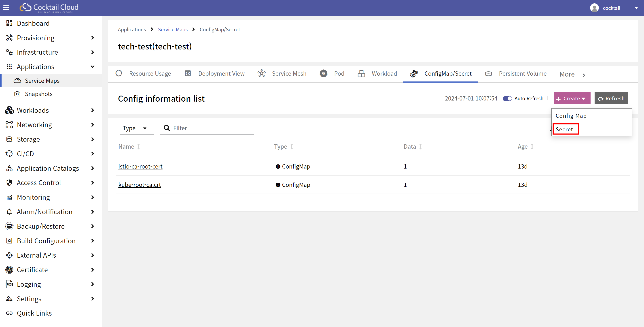The height and width of the screenshot is (327, 644).
Task: Sort table by Name column arrows
Action: (138, 147)
